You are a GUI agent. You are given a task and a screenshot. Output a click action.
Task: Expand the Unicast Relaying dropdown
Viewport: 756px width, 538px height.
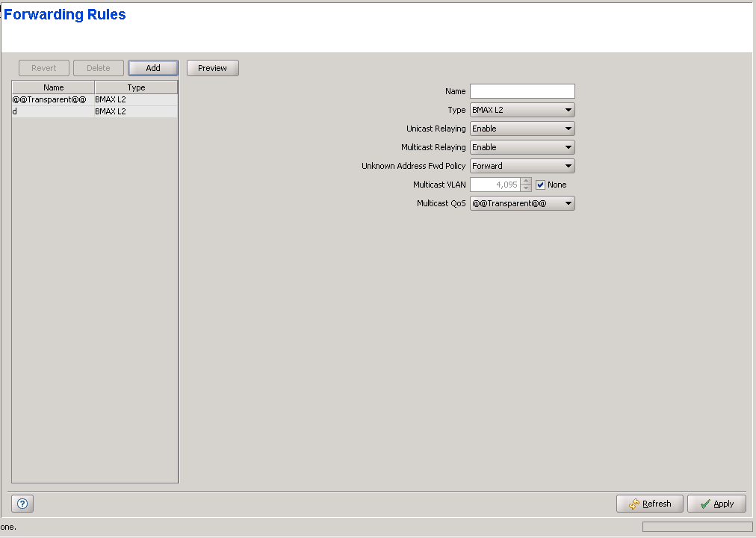click(x=522, y=129)
